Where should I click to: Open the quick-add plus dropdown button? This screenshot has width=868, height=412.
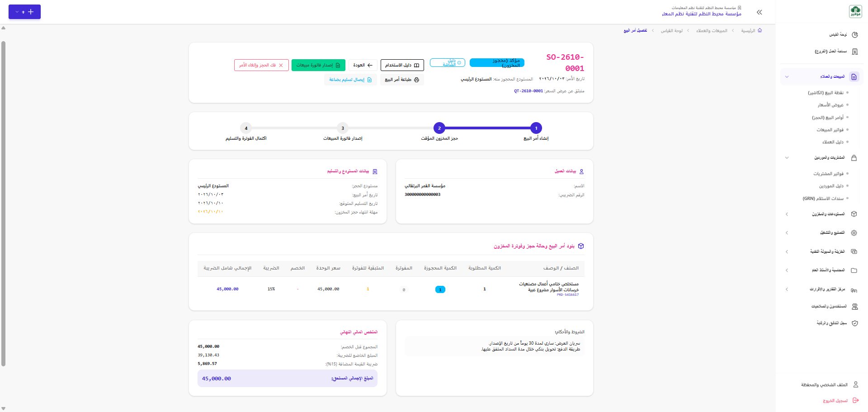point(24,12)
